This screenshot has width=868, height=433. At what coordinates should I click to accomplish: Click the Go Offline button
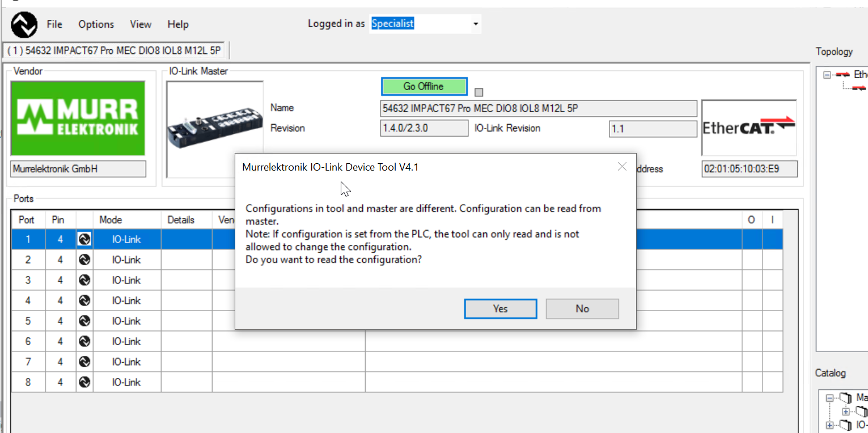(x=424, y=86)
